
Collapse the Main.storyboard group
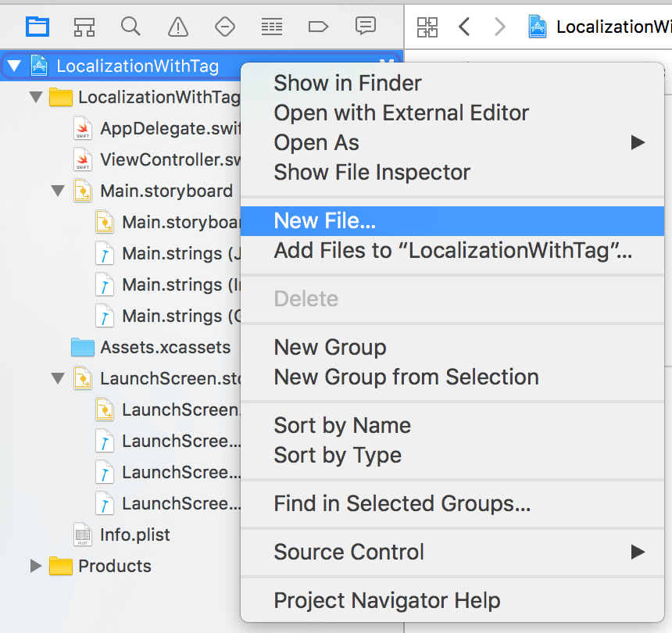58,191
